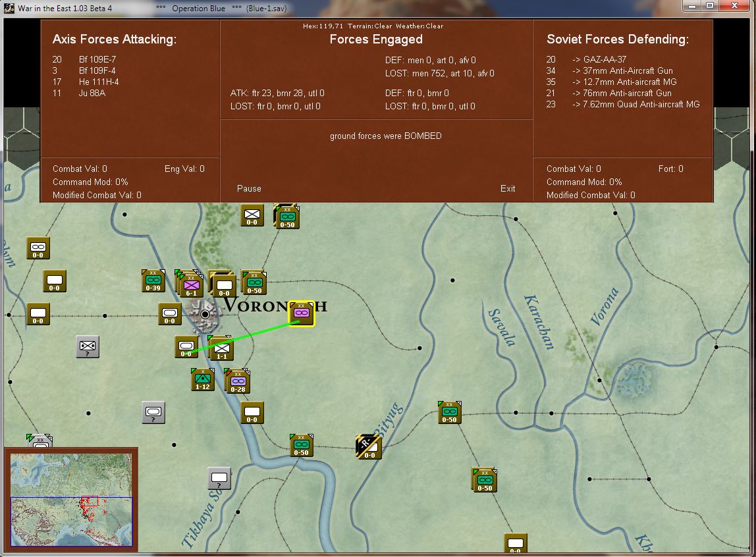
Task: Select the green 0-50 counter above the Voronezh label
Action: click(x=254, y=283)
